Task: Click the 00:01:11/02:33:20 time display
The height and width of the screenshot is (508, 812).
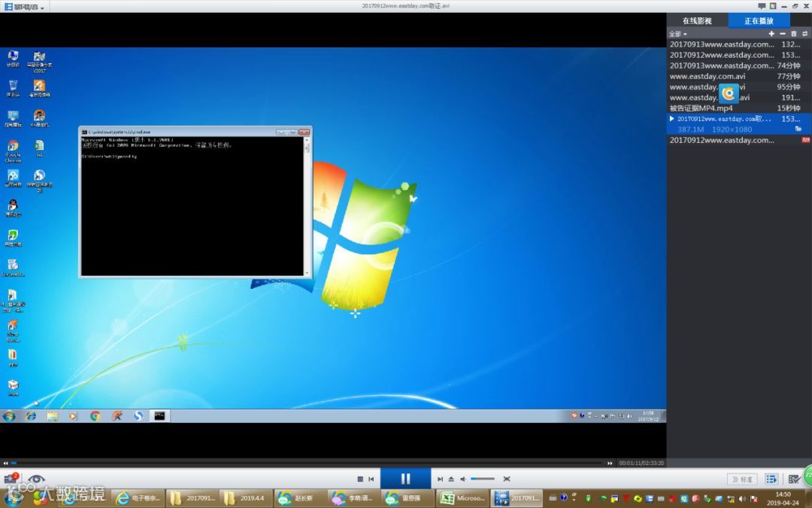Action: coord(641,463)
